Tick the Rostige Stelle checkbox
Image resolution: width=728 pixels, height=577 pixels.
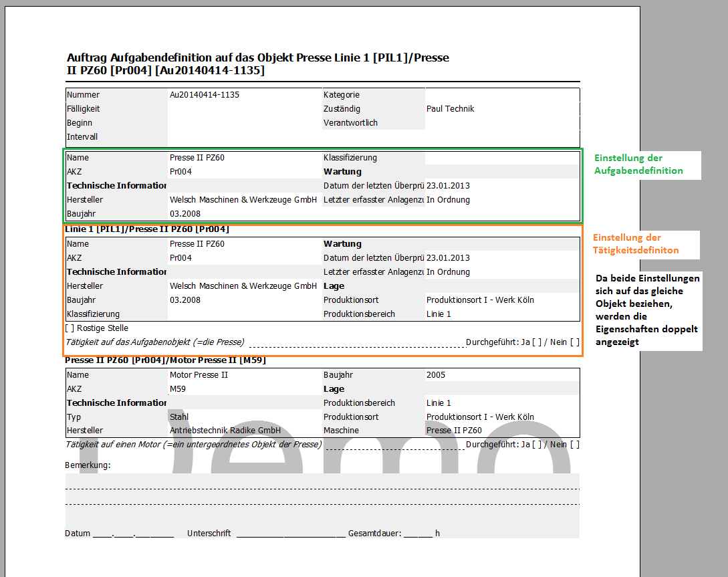(70, 328)
